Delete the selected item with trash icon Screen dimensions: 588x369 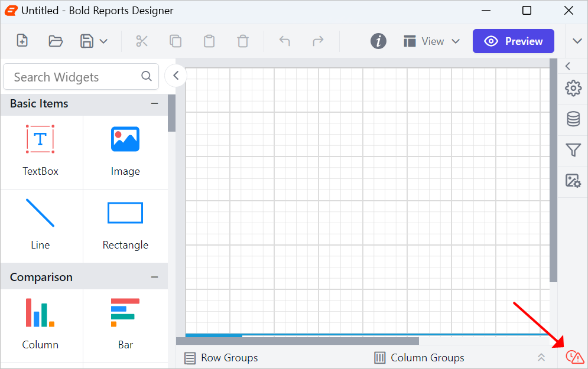[243, 41]
